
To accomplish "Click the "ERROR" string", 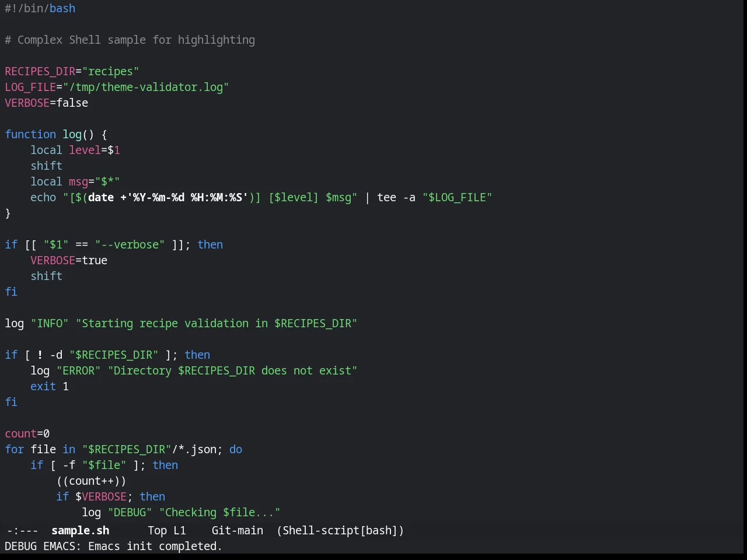I will click(78, 370).
